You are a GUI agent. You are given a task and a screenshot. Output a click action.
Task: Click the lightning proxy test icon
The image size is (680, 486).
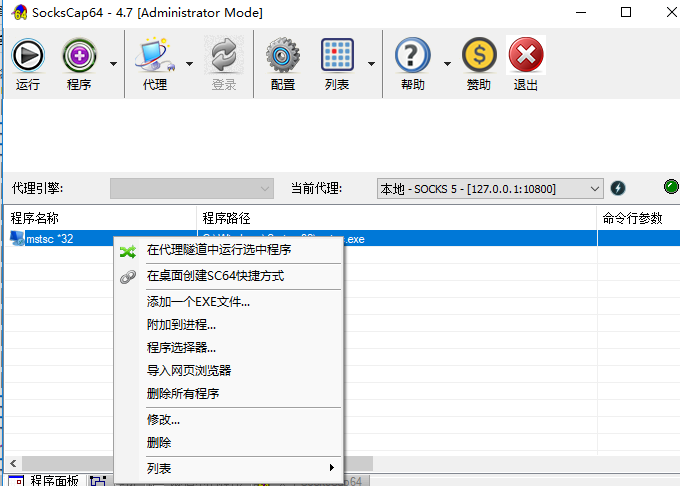(x=618, y=188)
